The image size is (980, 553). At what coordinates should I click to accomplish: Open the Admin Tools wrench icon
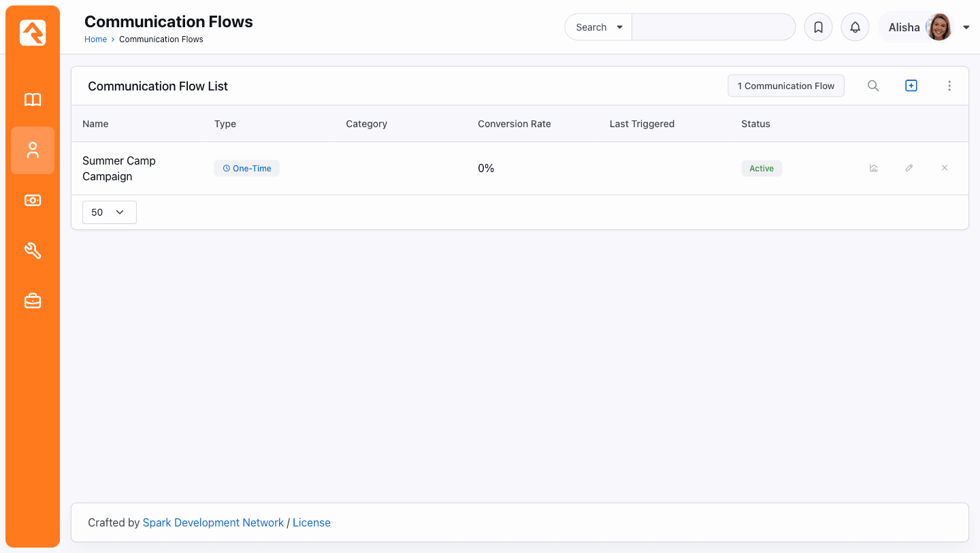[33, 250]
